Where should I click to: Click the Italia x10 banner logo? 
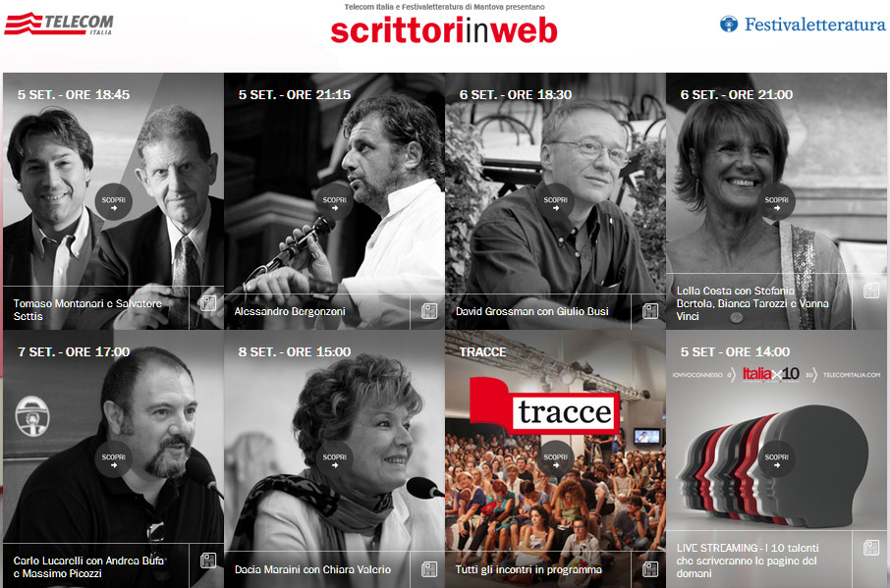click(x=771, y=374)
